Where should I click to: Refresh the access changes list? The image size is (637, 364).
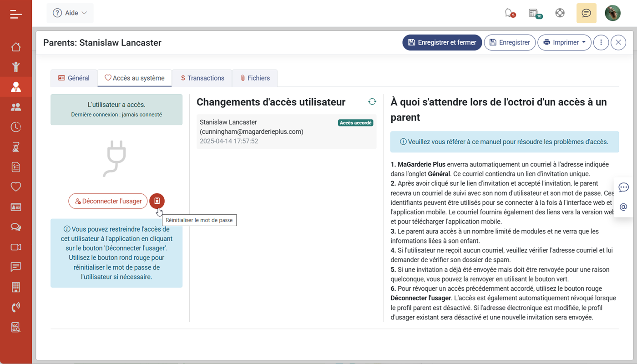[x=372, y=102]
